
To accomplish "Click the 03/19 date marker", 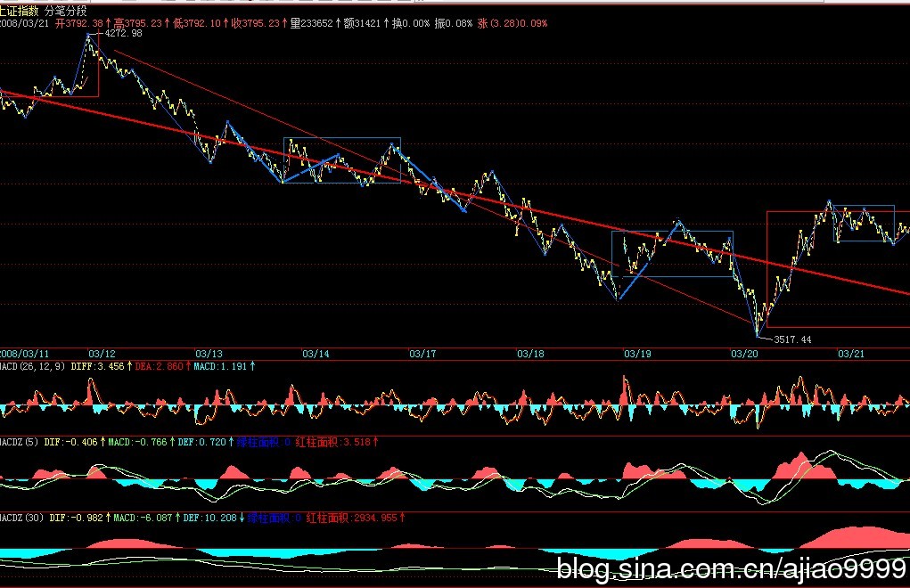I will click(637, 354).
